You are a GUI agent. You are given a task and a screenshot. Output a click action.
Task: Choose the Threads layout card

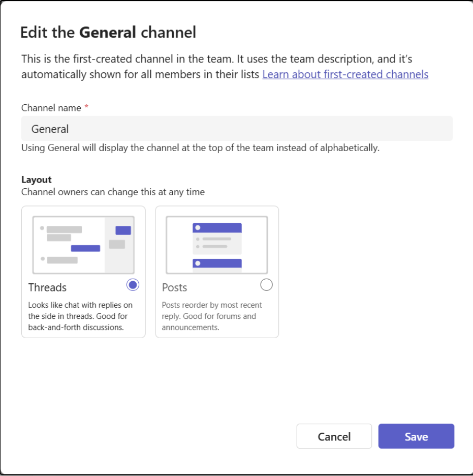pyautogui.click(x=83, y=272)
